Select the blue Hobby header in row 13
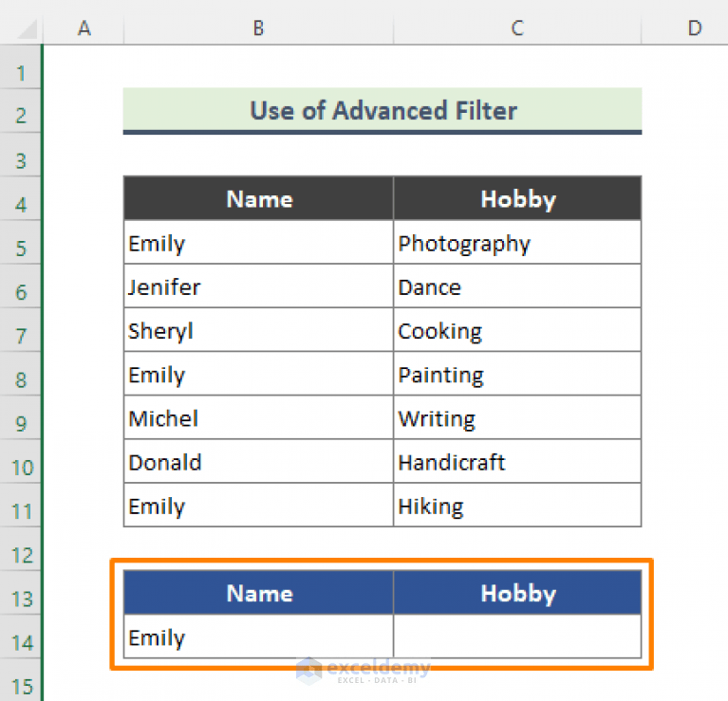Screen dimensions: 728x701 coord(517,593)
